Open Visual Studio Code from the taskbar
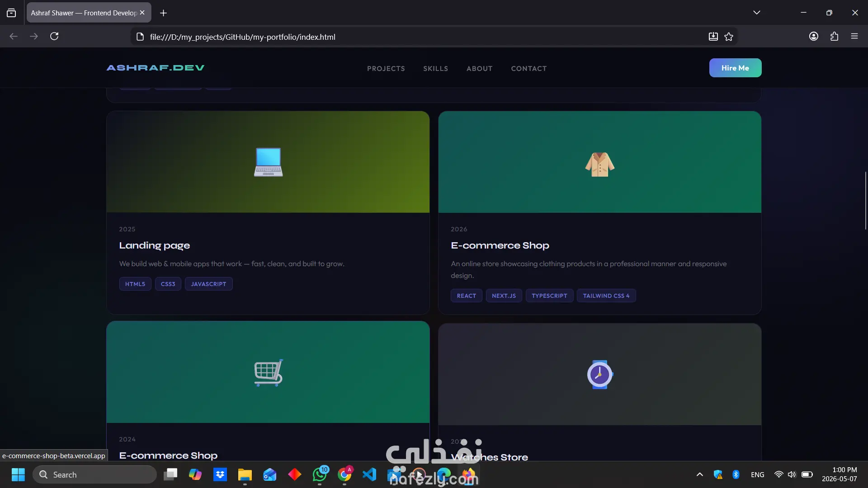The image size is (868, 488). tap(369, 474)
